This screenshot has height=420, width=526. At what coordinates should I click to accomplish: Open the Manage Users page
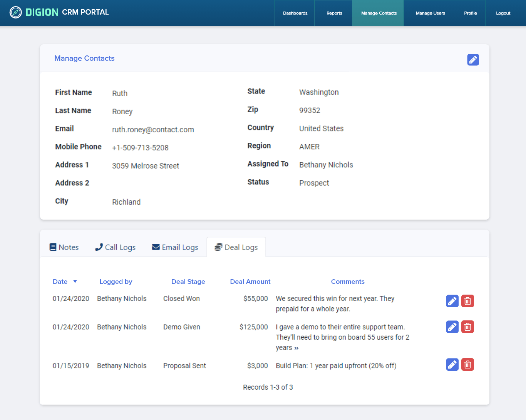pos(430,13)
